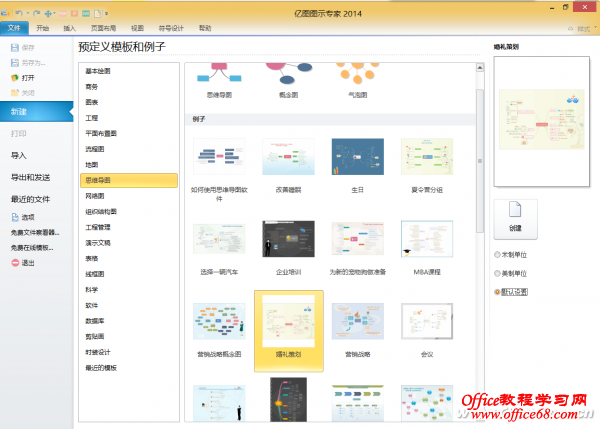
Task: Select 最近的文件 (Recent Files)
Action: pyautogui.click(x=31, y=199)
